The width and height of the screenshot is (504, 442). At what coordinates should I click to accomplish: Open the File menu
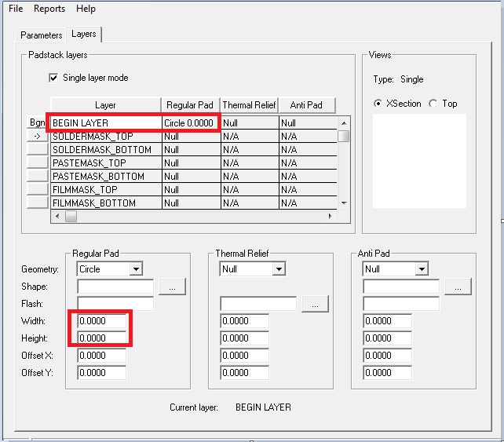tap(16, 9)
